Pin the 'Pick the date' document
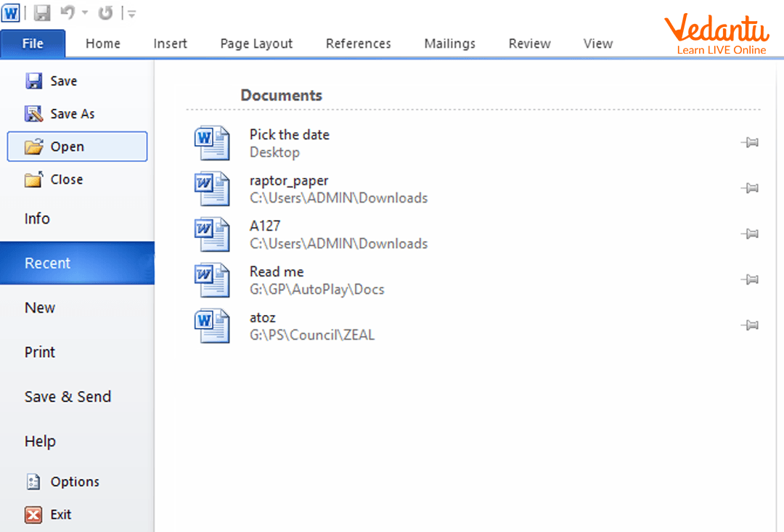Screen dimensions: 784x532 (x=750, y=143)
